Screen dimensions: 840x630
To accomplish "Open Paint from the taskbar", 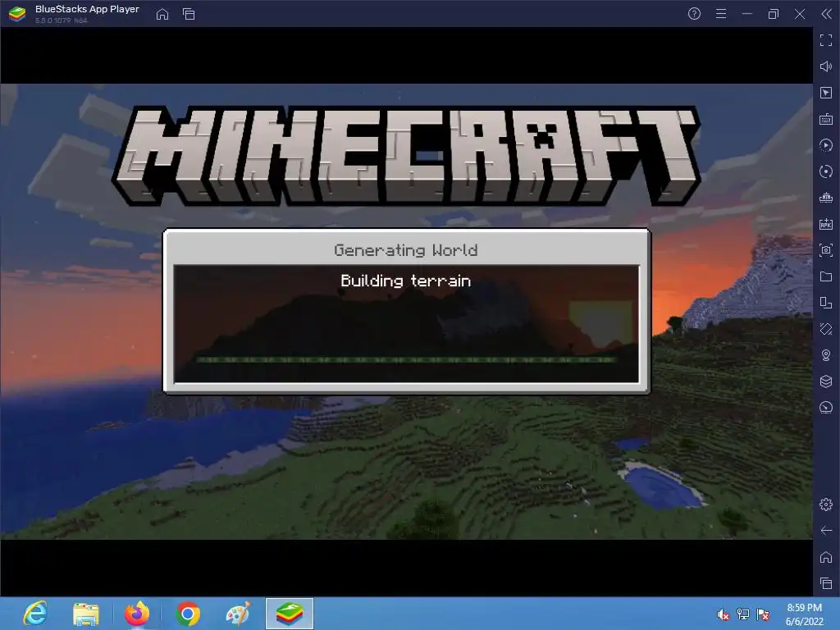I will [239, 614].
